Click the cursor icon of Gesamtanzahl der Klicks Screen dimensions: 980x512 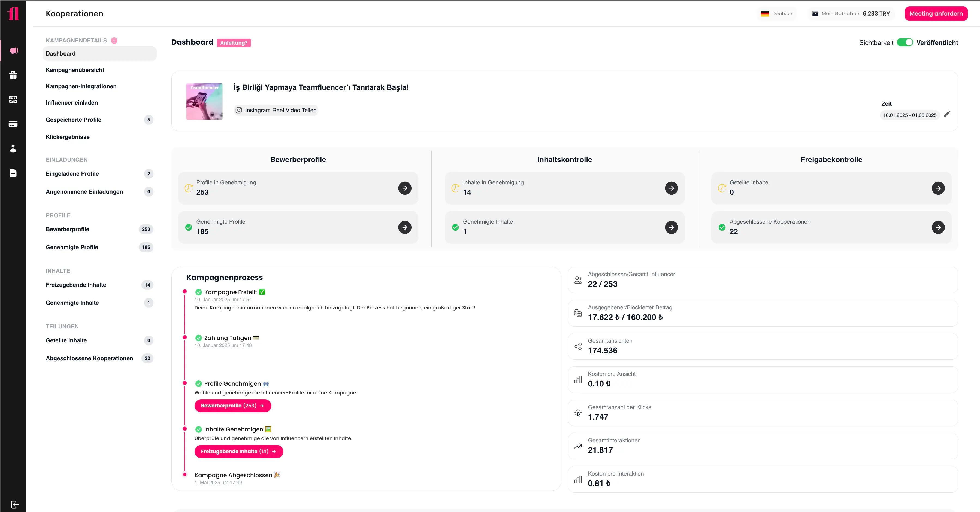(578, 413)
